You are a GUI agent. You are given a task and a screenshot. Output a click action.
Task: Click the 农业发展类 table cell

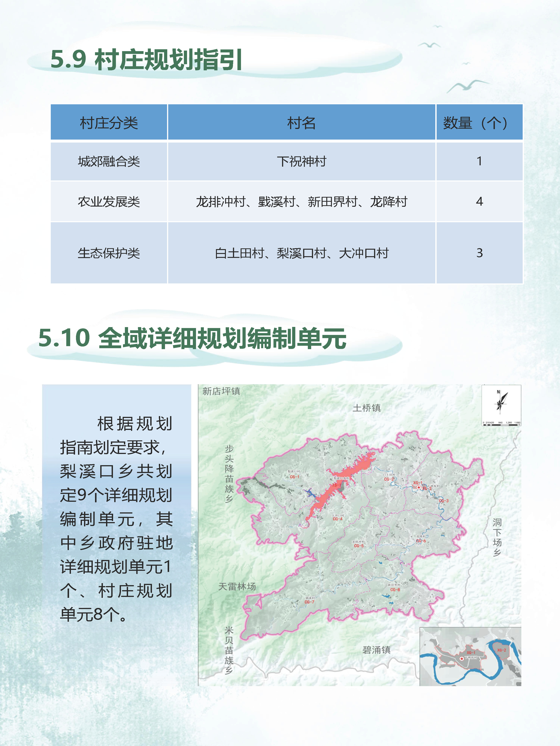click(109, 202)
